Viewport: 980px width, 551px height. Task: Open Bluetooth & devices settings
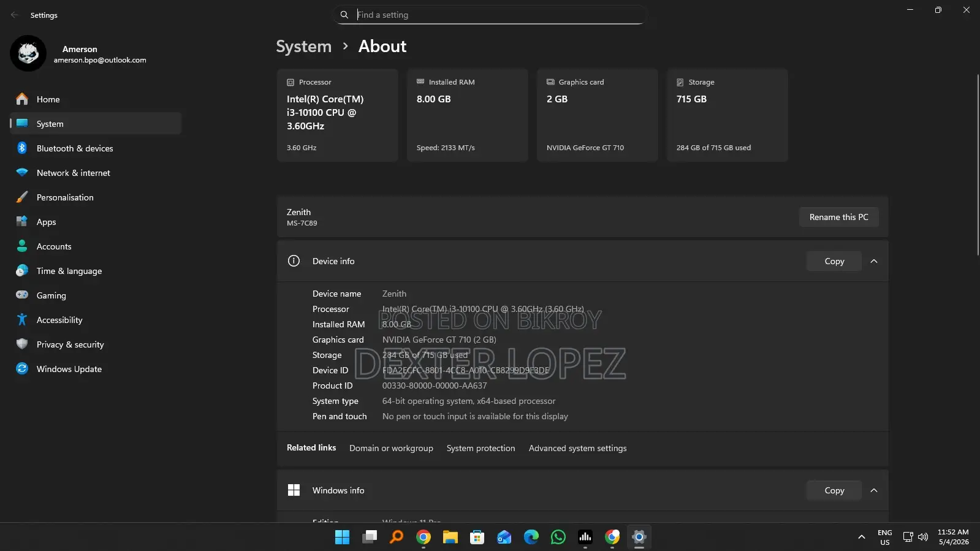[96, 148]
